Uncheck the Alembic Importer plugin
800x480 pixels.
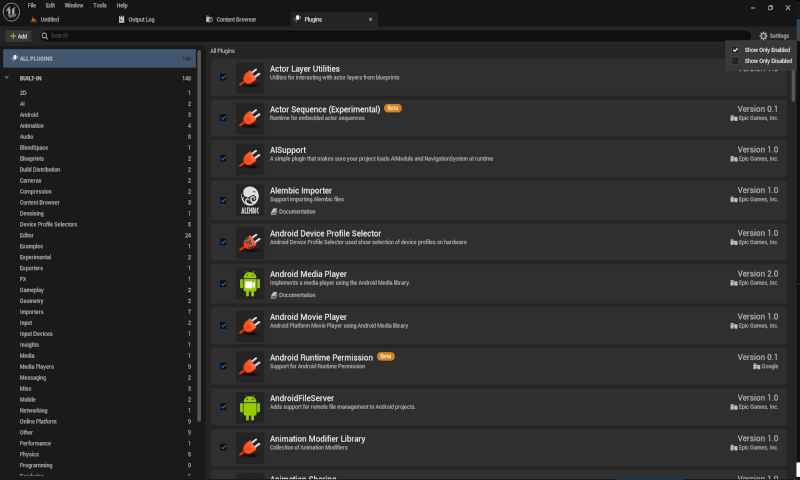pyautogui.click(x=223, y=200)
